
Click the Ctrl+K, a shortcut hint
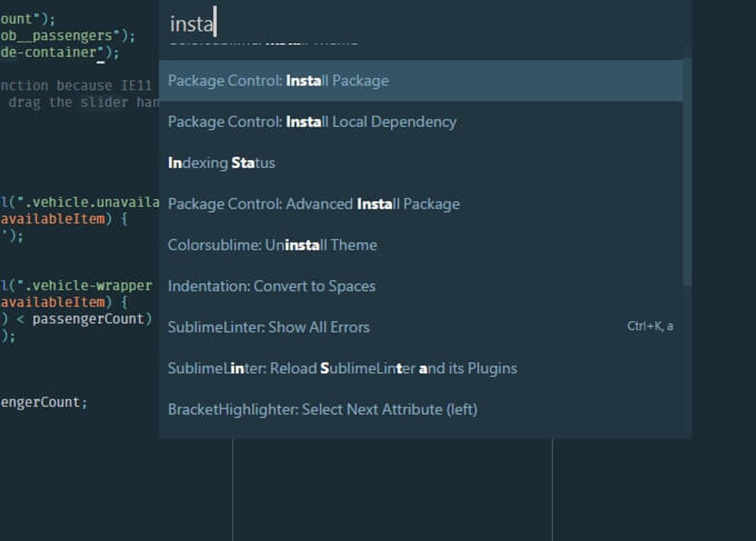[x=650, y=327]
